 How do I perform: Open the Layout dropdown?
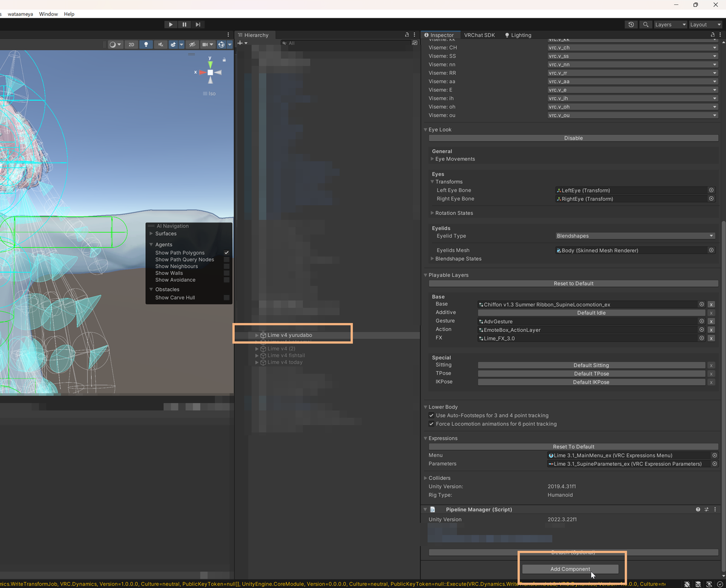point(705,24)
